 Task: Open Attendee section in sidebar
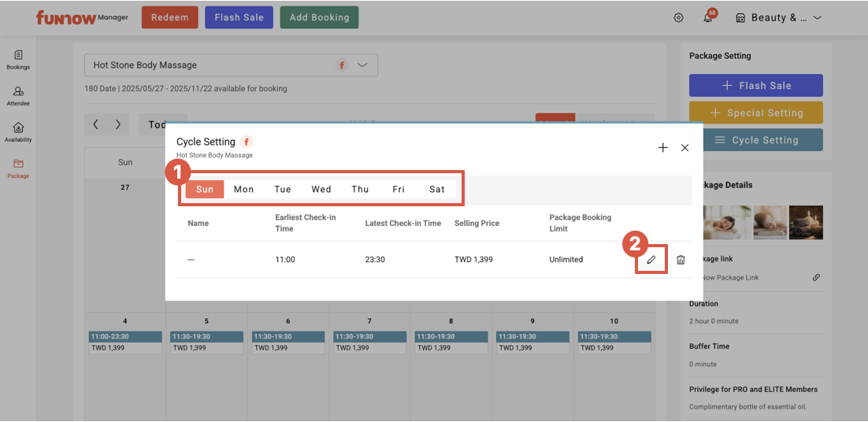(x=18, y=96)
